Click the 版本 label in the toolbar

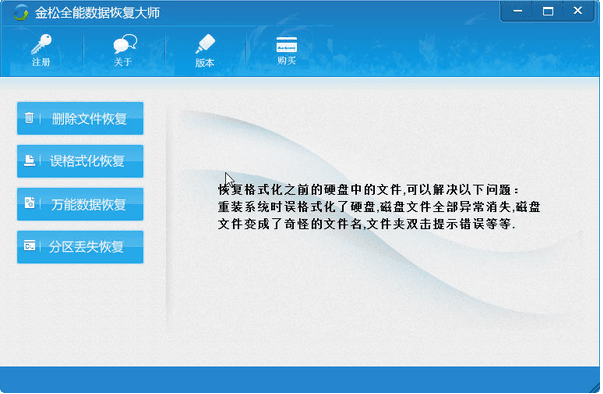tap(205, 63)
